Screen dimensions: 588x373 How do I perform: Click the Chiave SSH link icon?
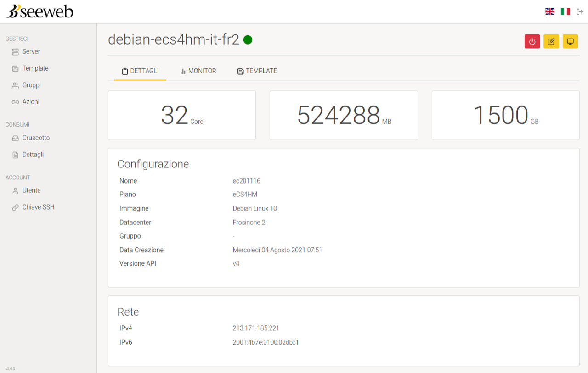click(x=15, y=207)
